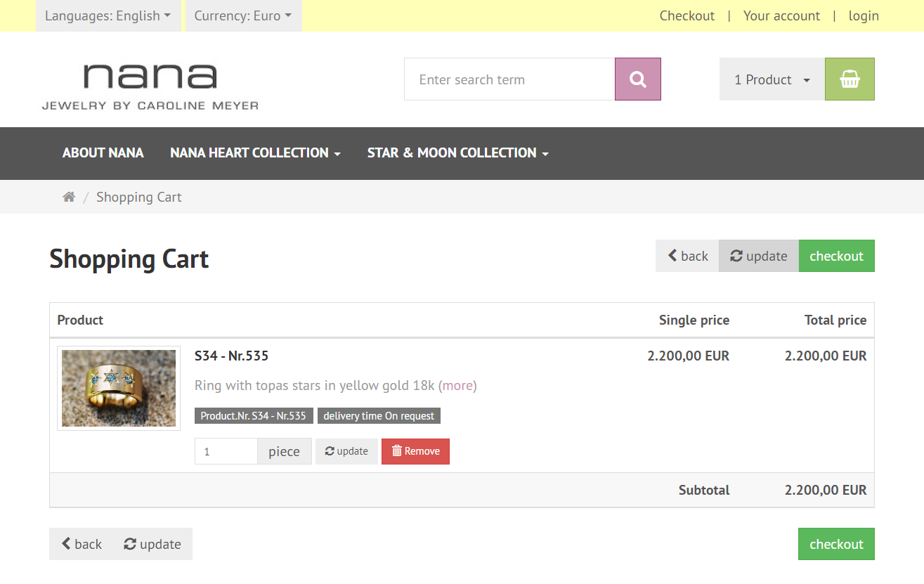Open the Star & Moon Collection menu
924x584 pixels.
457,153
